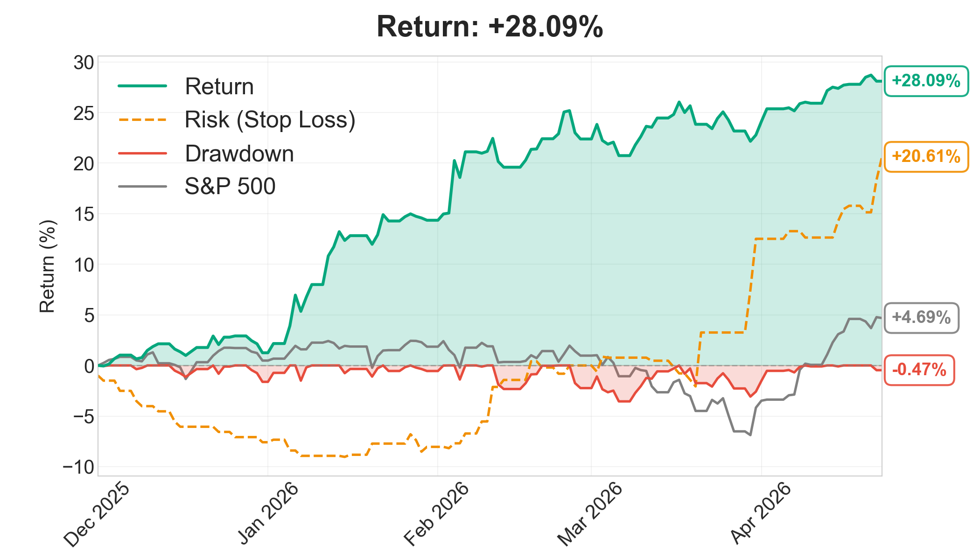
Task: Toggle the "Risk (Stop Loss)" legend text
Action: [270, 120]
